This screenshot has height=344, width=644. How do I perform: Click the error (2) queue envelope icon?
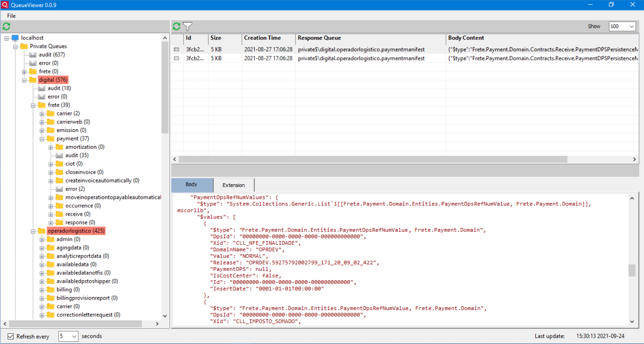[59, 189]
